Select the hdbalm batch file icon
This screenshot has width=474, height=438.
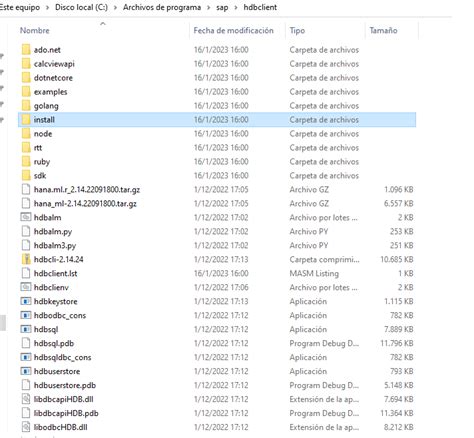pos(26,217)
